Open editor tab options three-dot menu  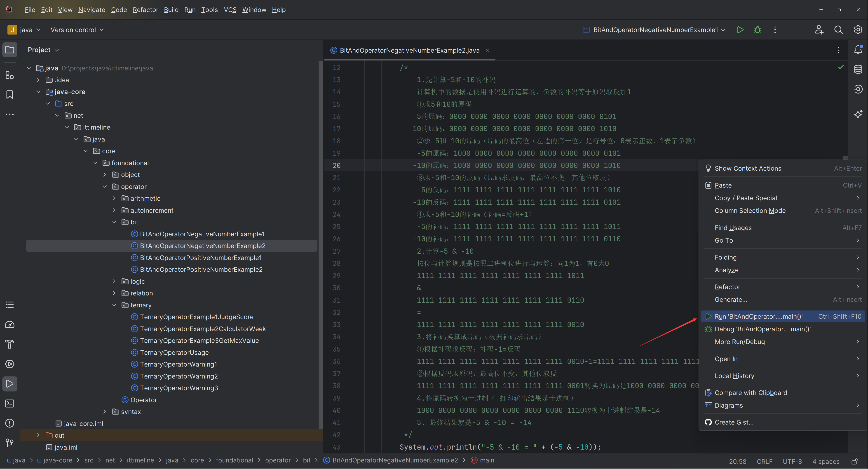point(838,50)
